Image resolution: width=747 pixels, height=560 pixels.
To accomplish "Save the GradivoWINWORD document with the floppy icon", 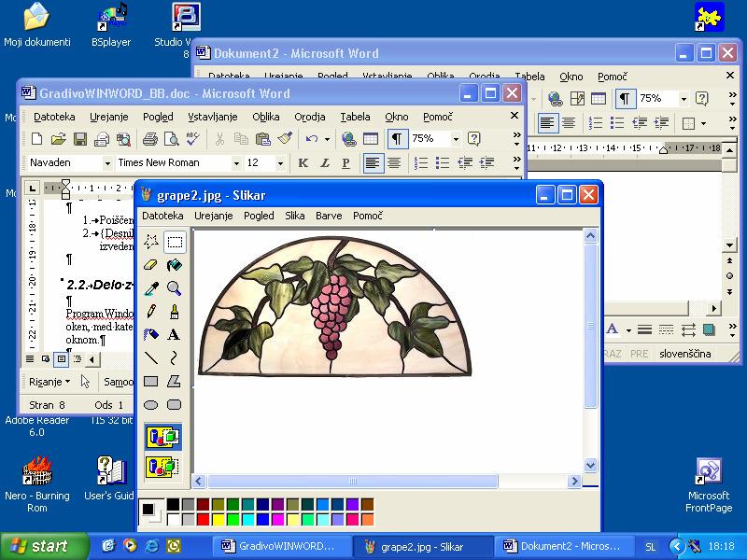I will (80, 138).
